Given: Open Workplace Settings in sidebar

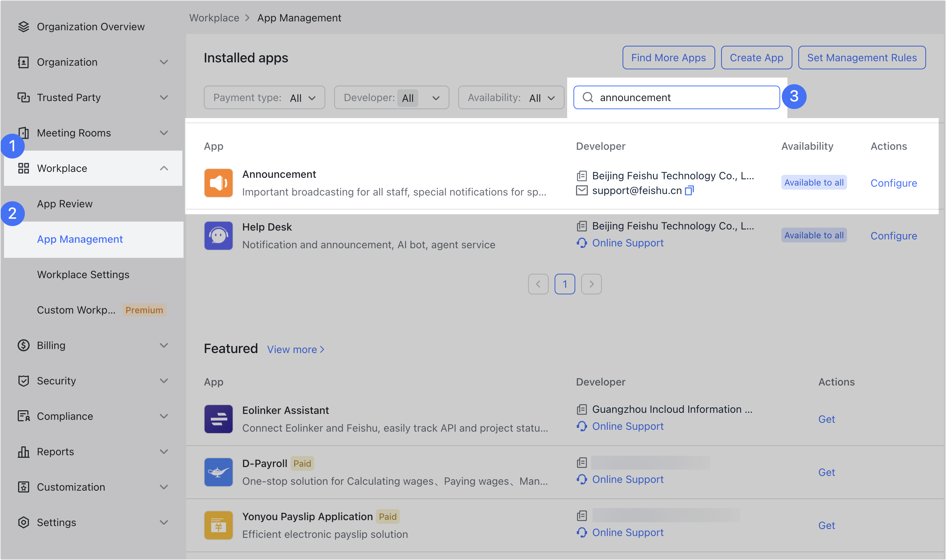Looking at the screenshot, I should pos(83,275).
